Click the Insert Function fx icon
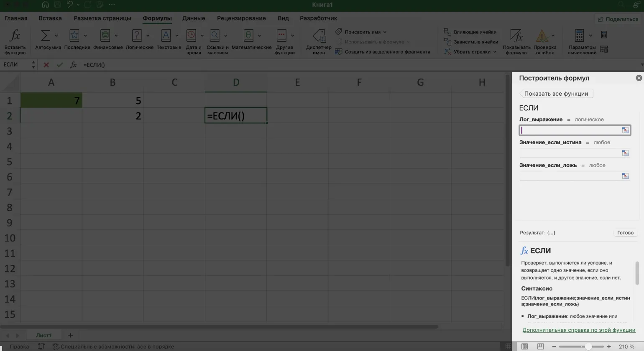 point(15,36)
